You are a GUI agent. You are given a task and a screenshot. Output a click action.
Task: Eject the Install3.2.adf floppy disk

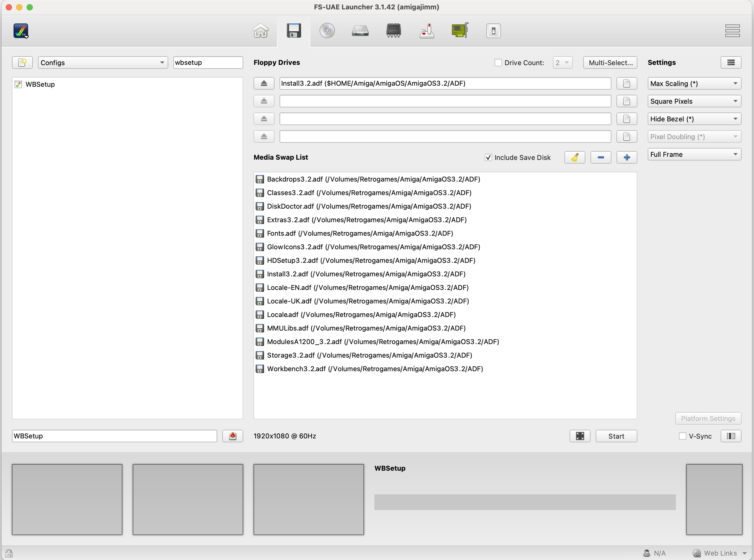tap(264, 83)
